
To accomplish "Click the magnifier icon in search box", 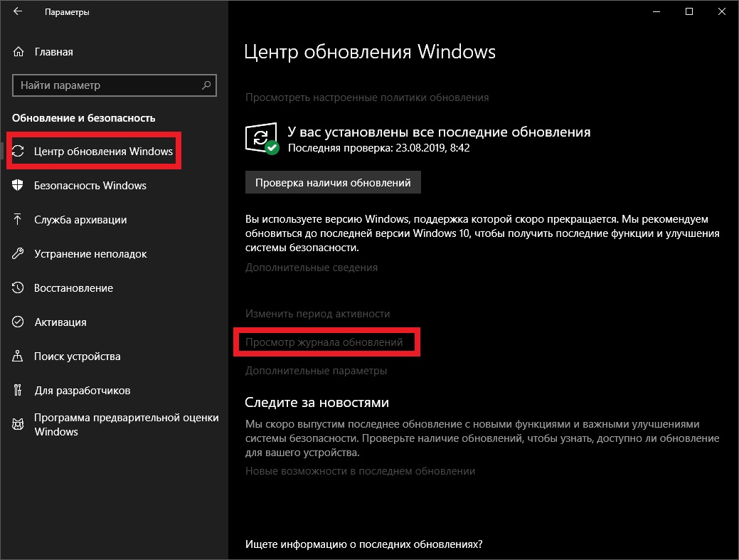I will pyautogui.click(x=206, y=85).
